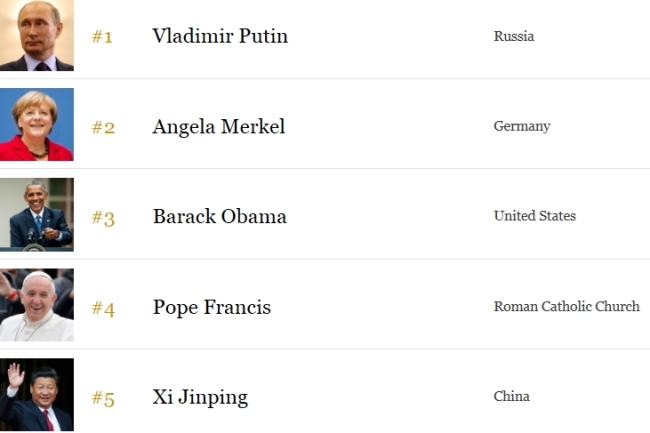Select the Roman Catholic Church label
Viewport: 650px width, 433px height.
567,306
